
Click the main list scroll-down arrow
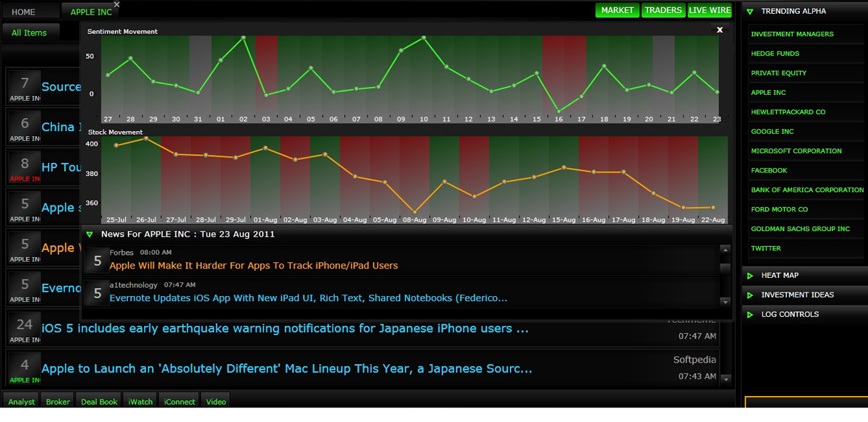726,379
